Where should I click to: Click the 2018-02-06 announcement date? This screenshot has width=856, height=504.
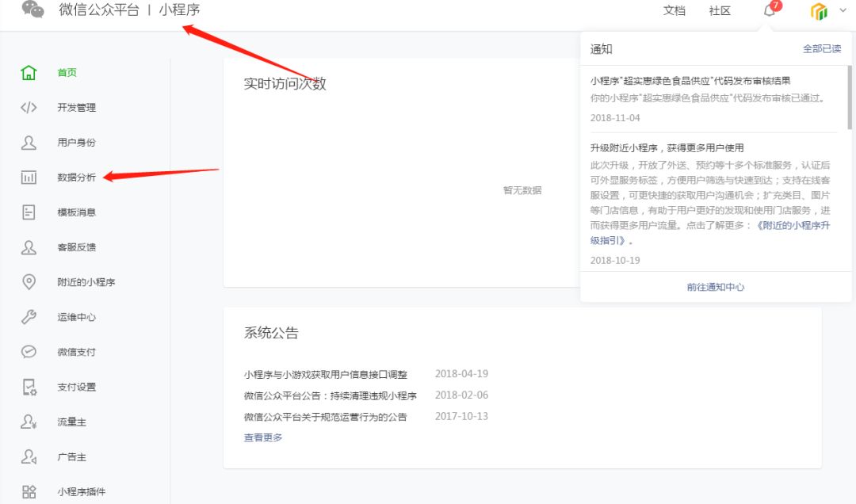click(x=461, y=395)
